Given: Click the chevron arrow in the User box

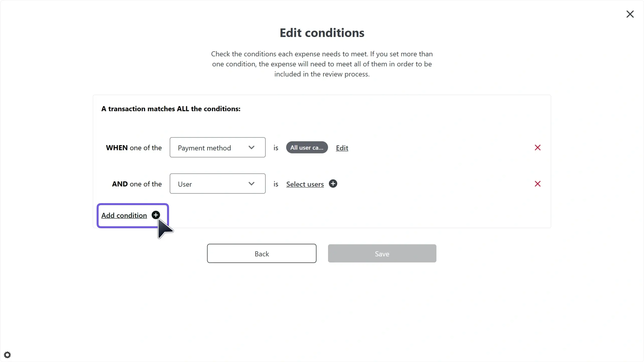Looking at the screenshot, I should coord(251,184).
